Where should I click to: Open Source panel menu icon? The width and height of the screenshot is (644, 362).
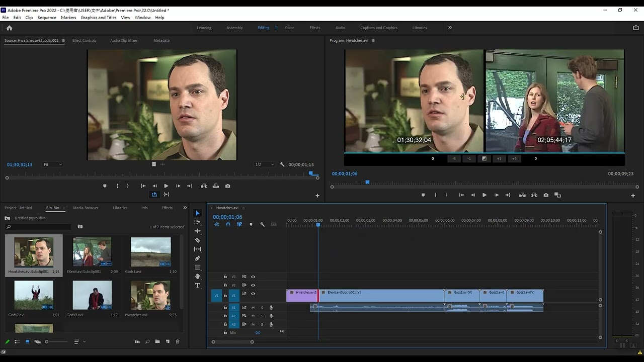(x=63, y=40)
